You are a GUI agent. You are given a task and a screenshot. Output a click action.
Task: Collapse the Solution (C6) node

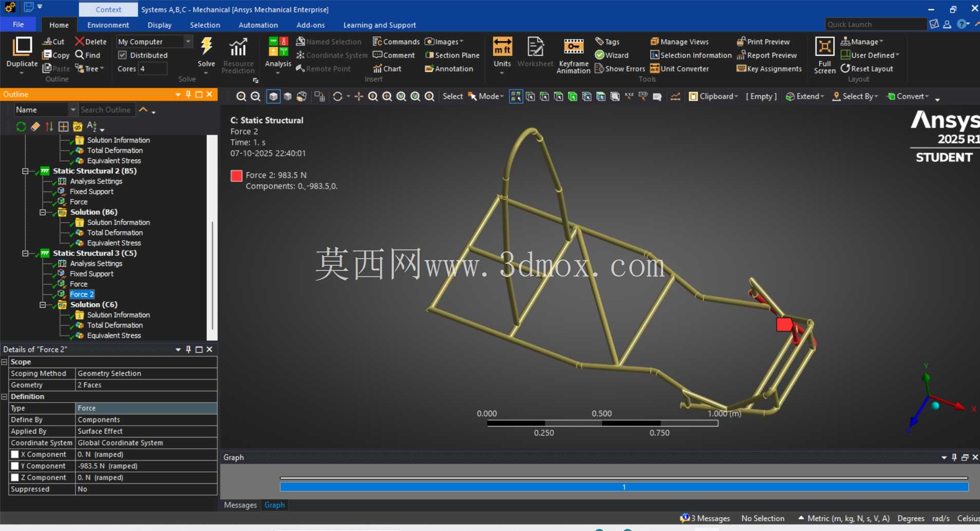[43, 305]
